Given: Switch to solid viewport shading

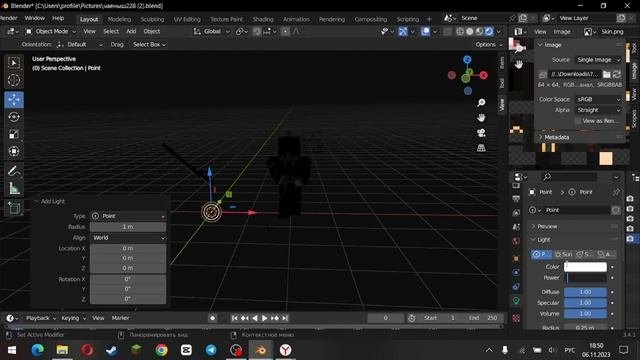Looking at the screenshot, I should coord(470,31).
